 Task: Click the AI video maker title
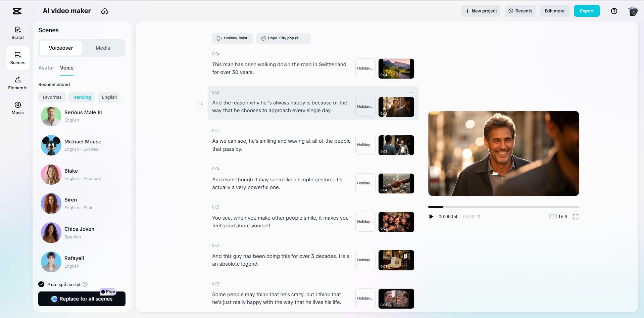coord(67,11)
